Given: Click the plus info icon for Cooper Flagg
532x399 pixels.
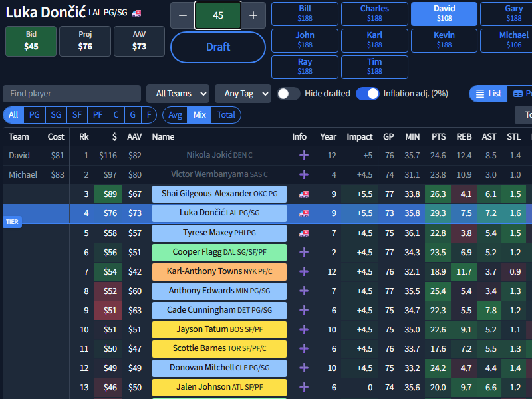Looking at the screenshot, I should [x=304, y=252].
